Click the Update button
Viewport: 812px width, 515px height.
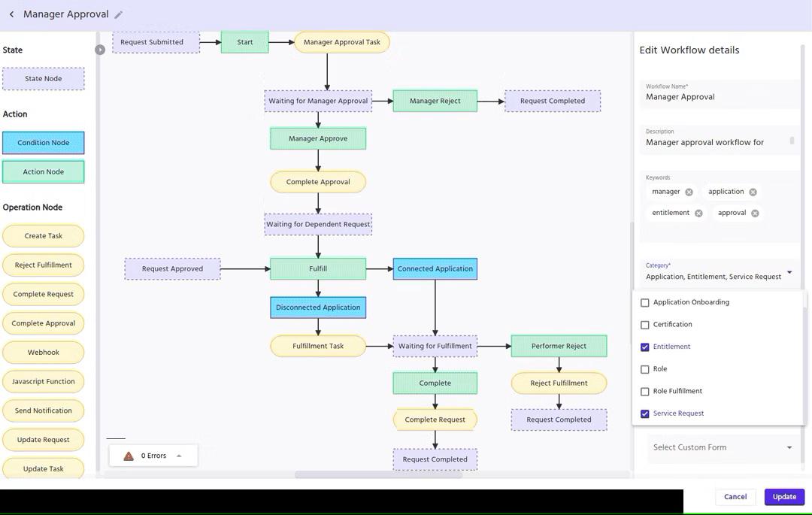pos(784,497)
